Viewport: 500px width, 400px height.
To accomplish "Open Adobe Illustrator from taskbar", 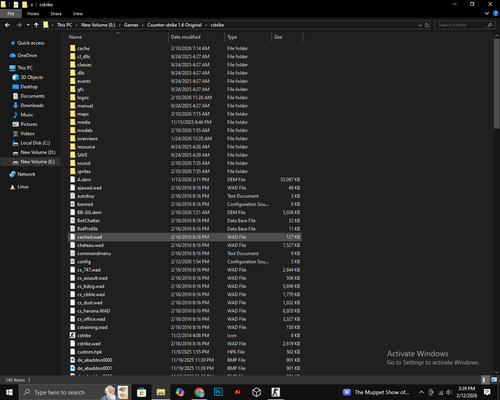I will [x=237, y=392].
